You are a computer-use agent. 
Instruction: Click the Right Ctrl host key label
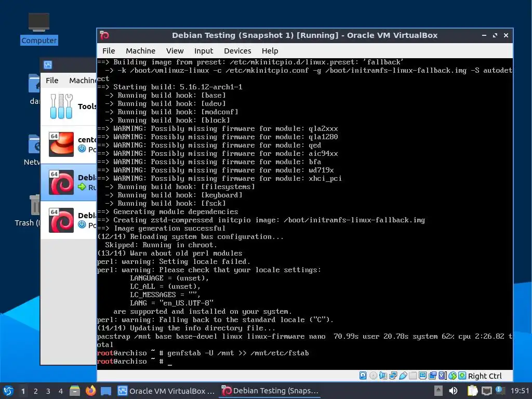(x=485, y=376)
